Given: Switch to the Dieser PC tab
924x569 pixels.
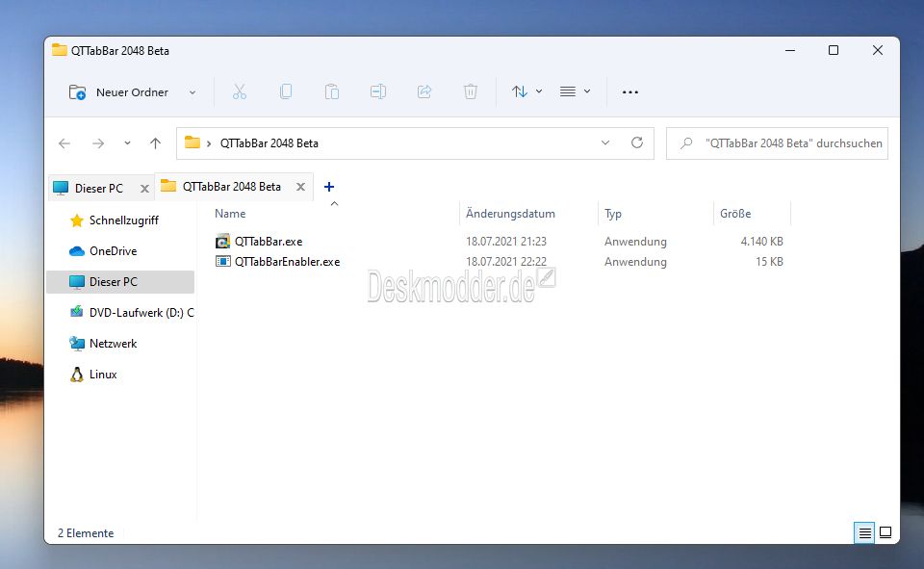Looking at the screenshot, I should (x=99, y=188).
